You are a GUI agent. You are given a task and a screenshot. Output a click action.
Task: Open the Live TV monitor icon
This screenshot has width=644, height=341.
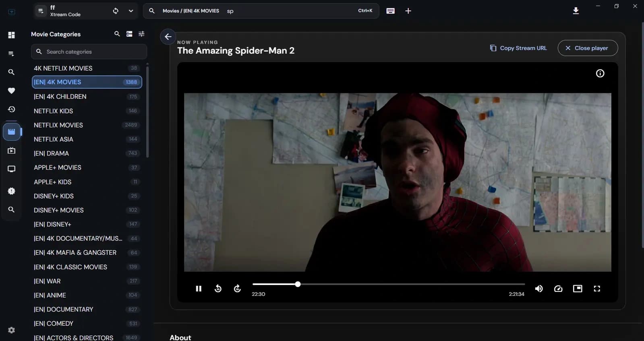tap(11, 169)
